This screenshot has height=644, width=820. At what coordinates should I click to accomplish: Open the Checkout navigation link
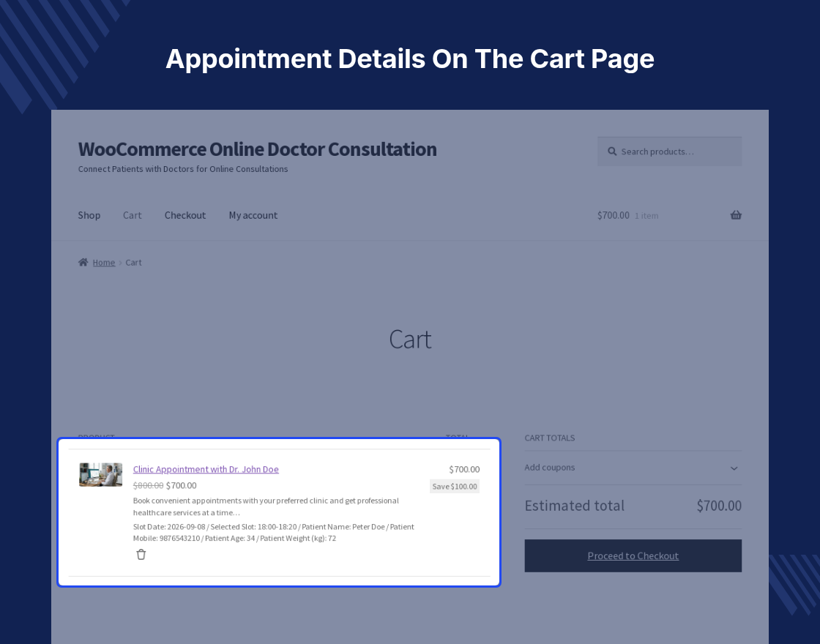tap(185, 215)
